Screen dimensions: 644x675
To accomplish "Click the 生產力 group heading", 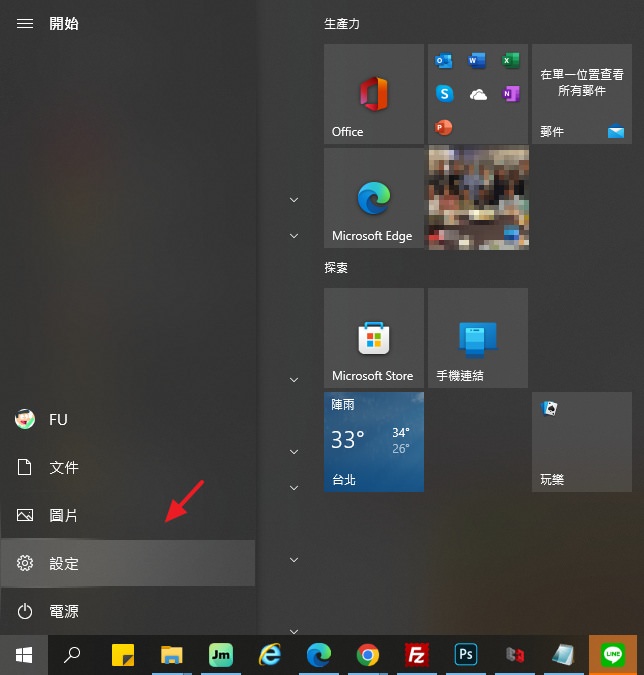I will [x=342, y=24].
